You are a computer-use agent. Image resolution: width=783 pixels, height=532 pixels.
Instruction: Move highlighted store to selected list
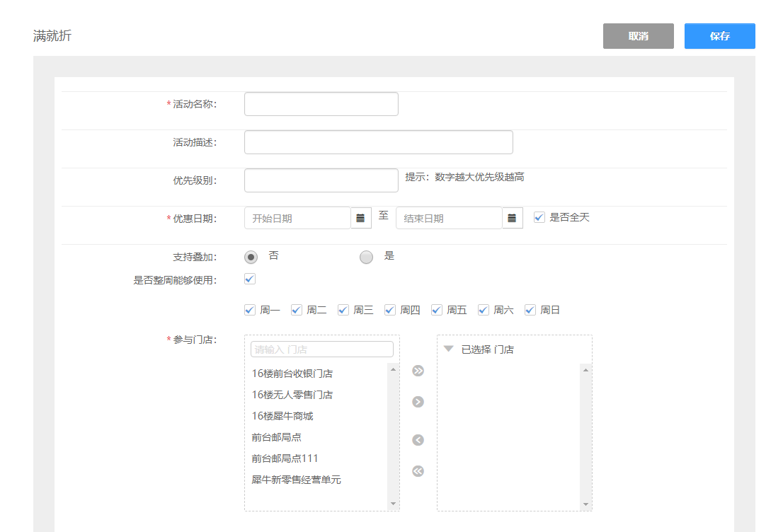(x=418, y=402)
